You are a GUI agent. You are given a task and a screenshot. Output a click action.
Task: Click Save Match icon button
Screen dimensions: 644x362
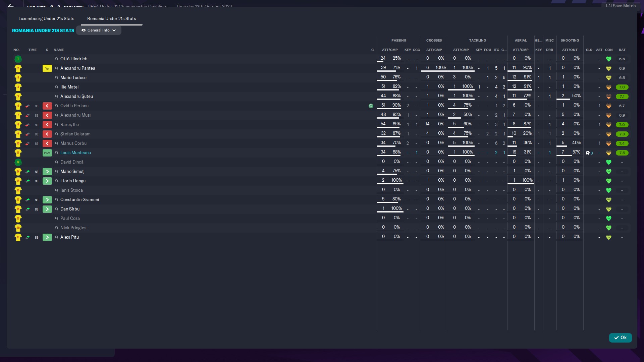[x=609, y=5]
